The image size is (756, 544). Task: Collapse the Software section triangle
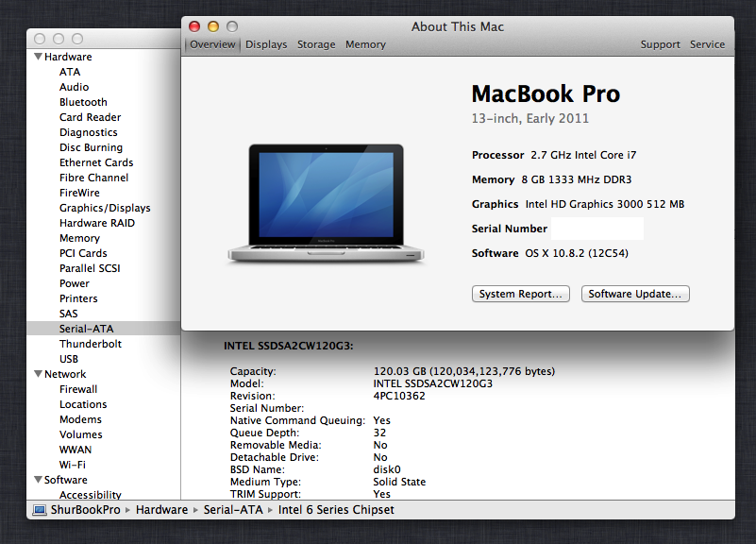(38, 480)
